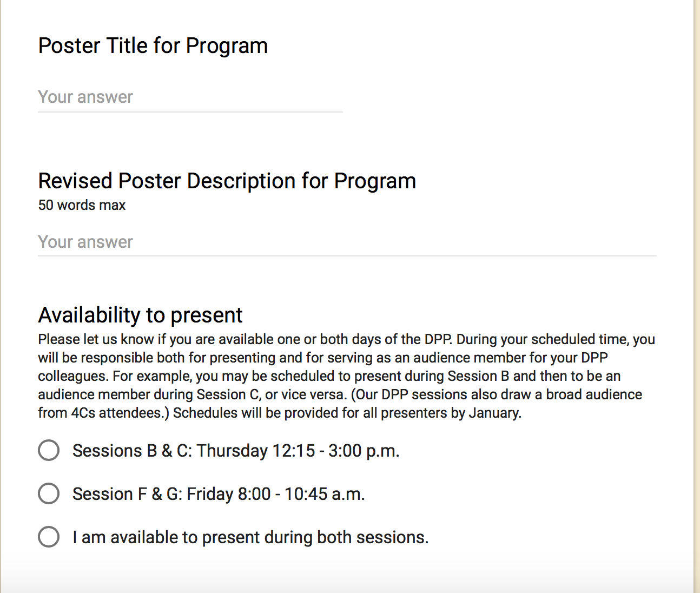
Task: Pick the available during both sessions radio button
Action: pyautogui.click(x=49, y=537)
